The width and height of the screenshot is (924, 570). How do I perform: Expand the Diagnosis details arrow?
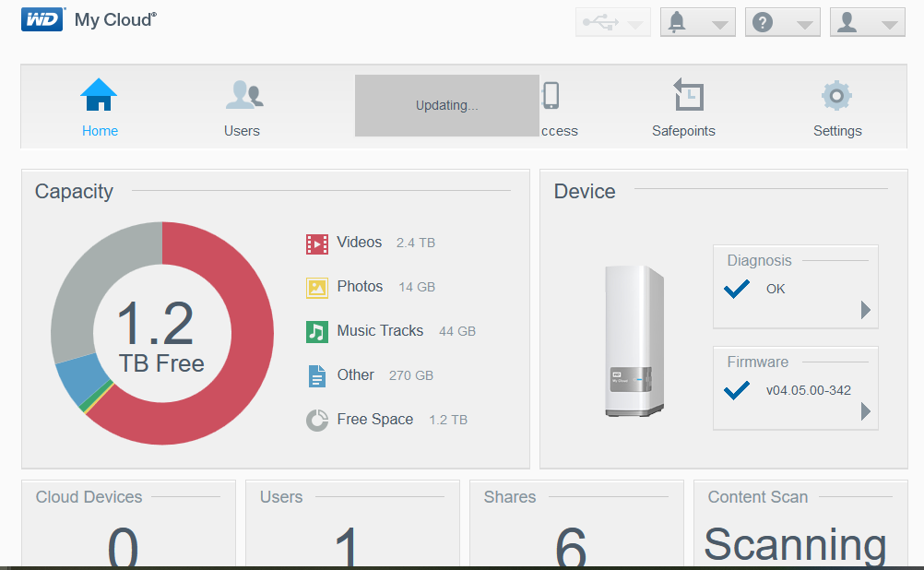click(865, 310)
